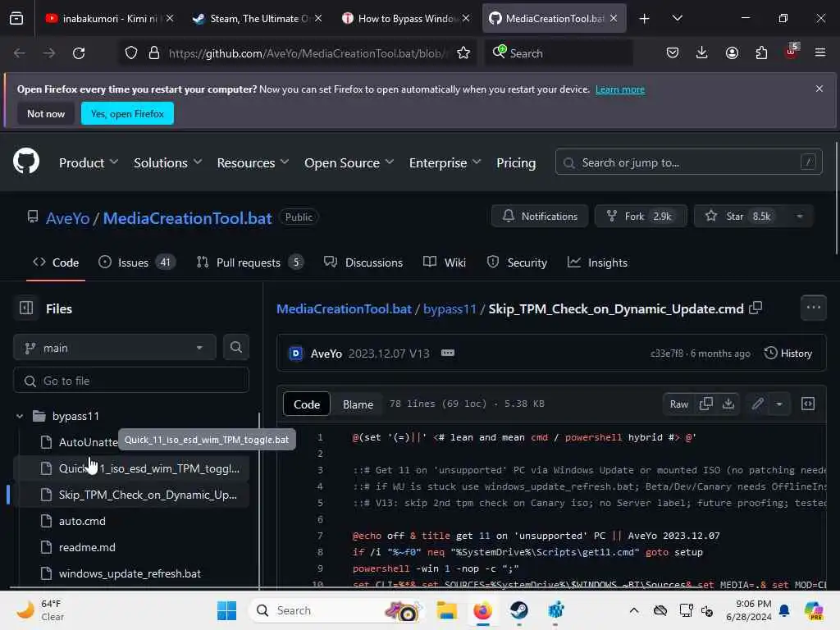Click the Firefox taskbar icon
The width and height of the screenshot is (840, 630).
482,610
